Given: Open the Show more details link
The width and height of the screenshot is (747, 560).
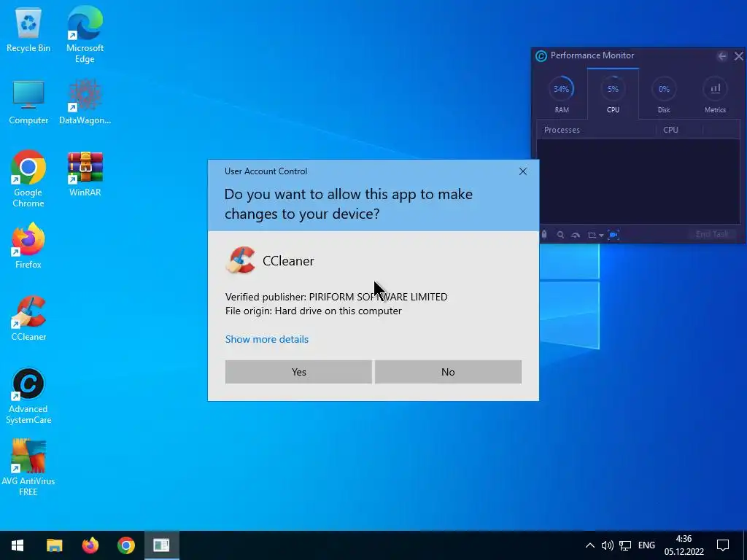Looking at the screenshot, I should pyautogui.click(x=267, y=339).
